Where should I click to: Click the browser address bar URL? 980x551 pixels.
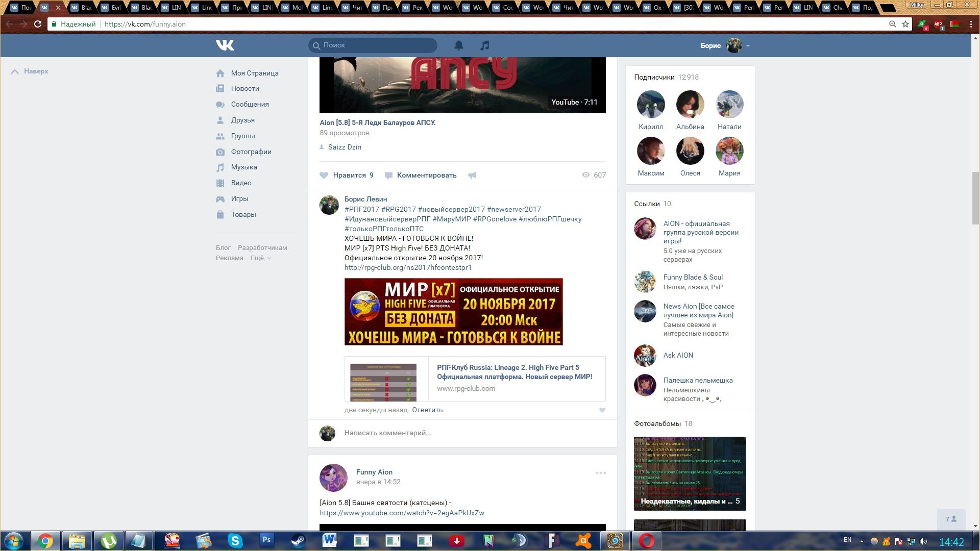[145, 24]
